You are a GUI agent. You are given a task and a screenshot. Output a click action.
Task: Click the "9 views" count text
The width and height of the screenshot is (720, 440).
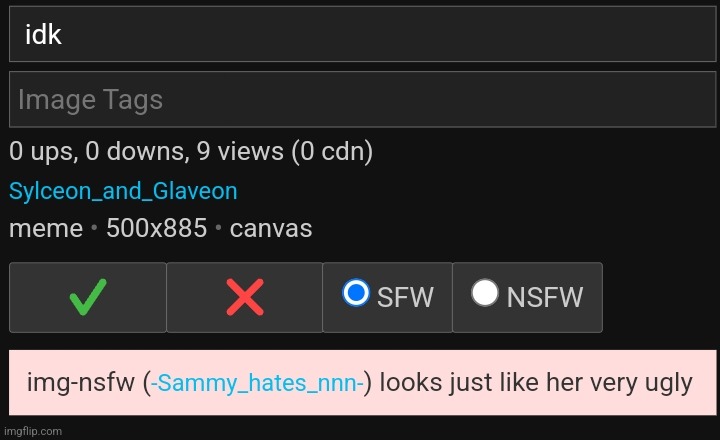click(240, 152)
